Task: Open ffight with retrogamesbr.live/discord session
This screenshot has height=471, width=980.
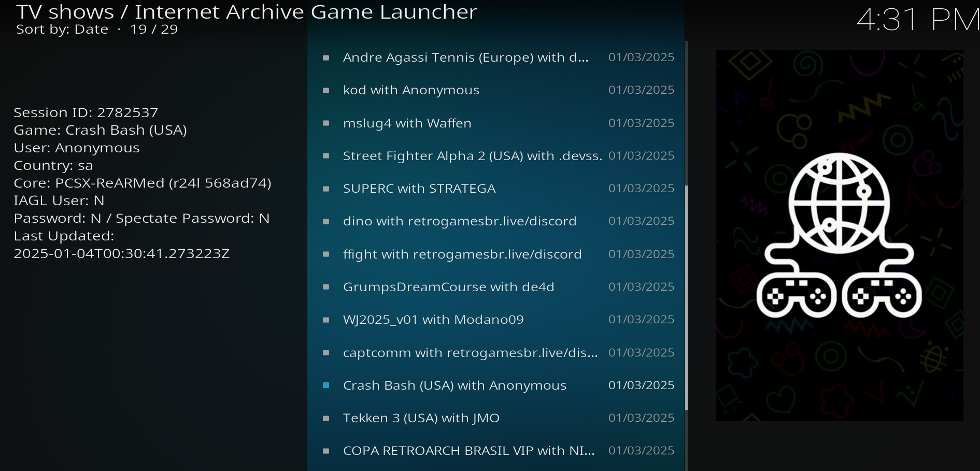Action: point(496,254)
